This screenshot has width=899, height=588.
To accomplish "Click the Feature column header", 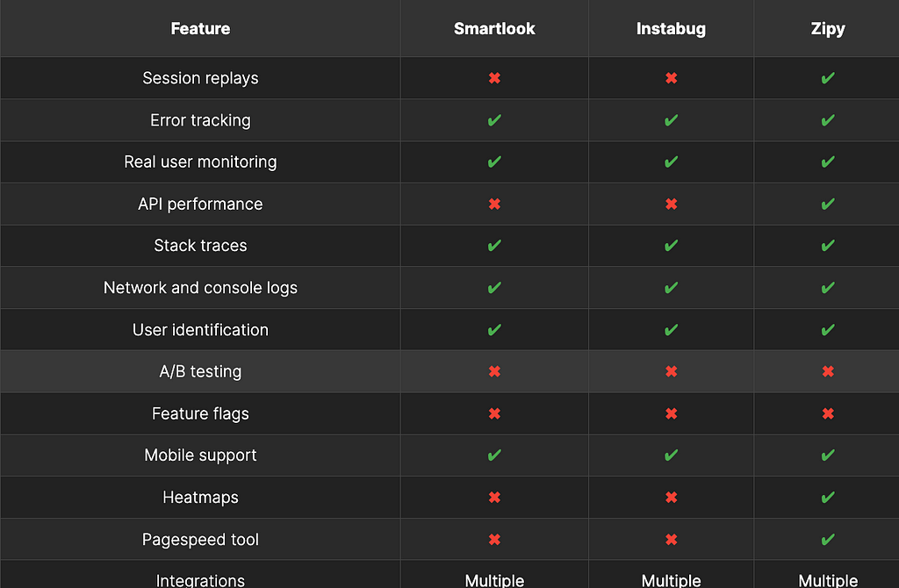I will (200, 29).
